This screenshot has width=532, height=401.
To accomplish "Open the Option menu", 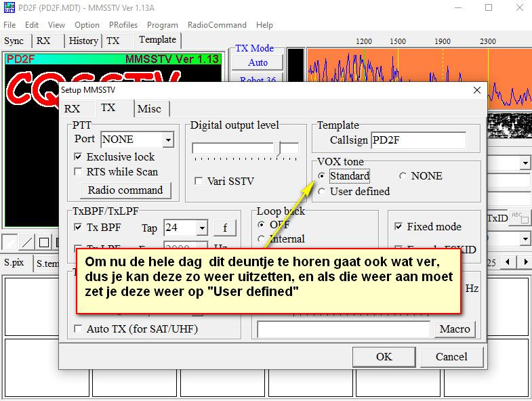I will click(x=87, y=25).
